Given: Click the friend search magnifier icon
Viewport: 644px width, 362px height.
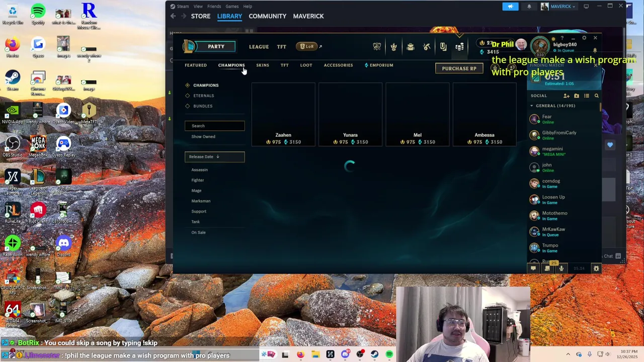Looking at the screenshot, I should [597, 96].
